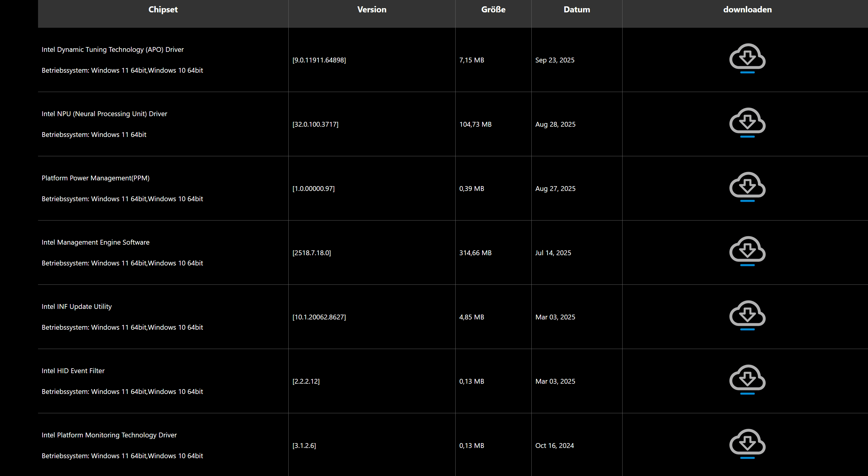
Task: Download Intel HID Event Filter
Action: 747,379
